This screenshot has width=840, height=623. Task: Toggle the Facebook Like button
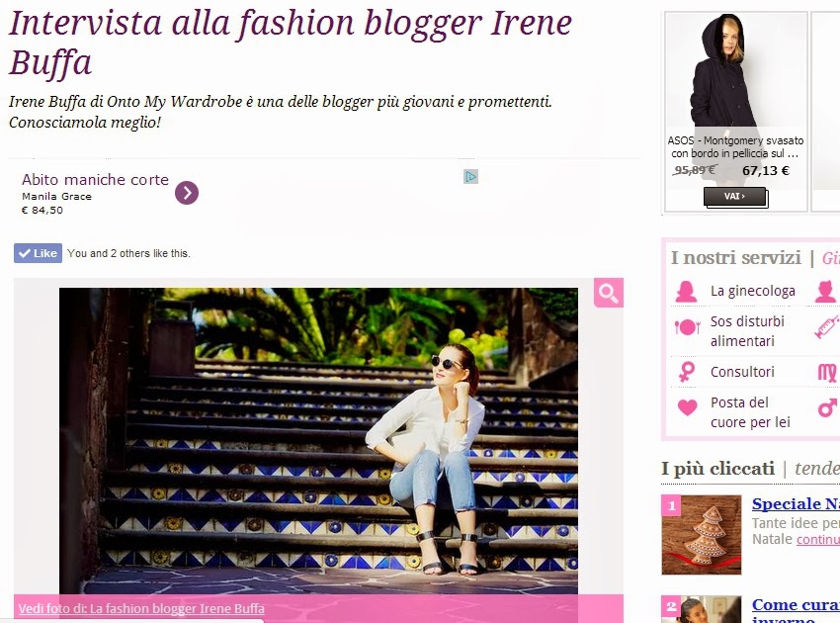coord(38,253)
